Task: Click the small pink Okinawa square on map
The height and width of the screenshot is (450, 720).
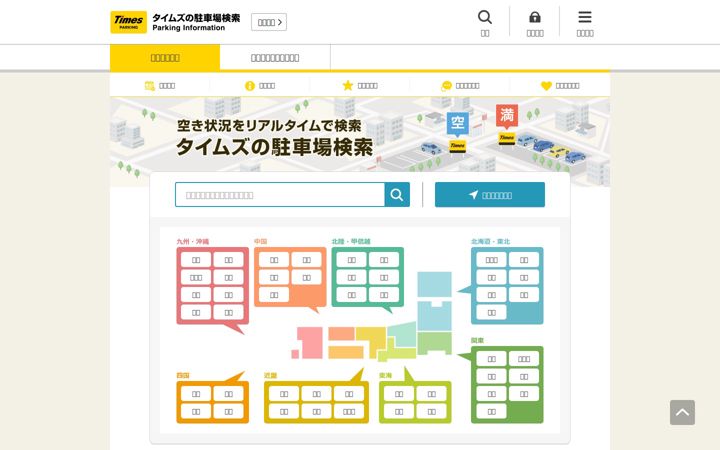Action: pyautogui.click(x=295, y=354)
